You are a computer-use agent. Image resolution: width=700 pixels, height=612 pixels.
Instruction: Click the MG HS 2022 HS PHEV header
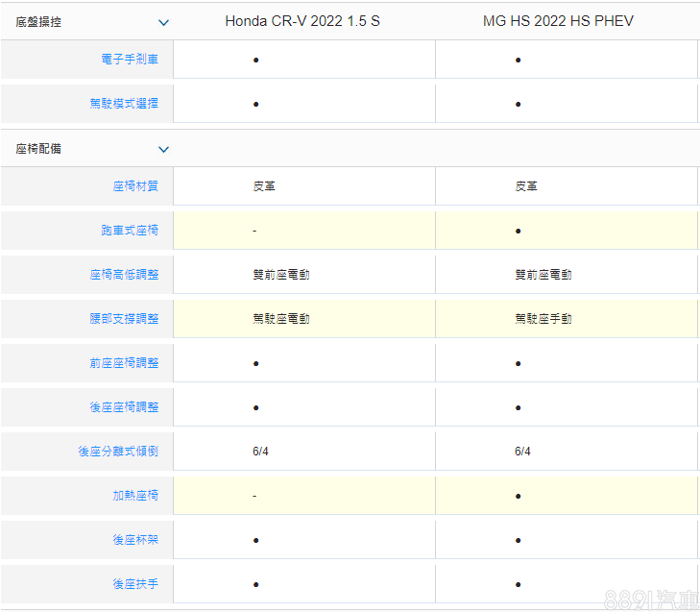(x=558, y=21)
